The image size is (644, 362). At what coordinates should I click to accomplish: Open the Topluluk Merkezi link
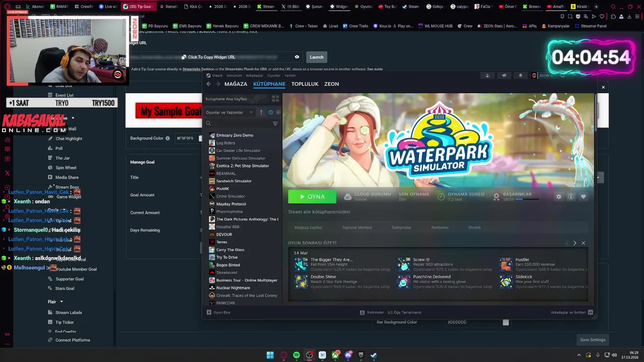click(357, 227)
